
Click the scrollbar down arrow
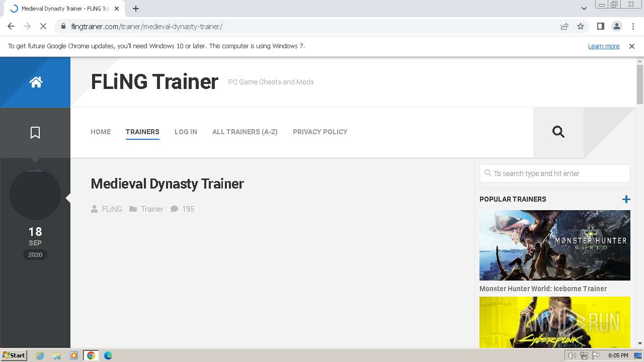pos(640,344)
